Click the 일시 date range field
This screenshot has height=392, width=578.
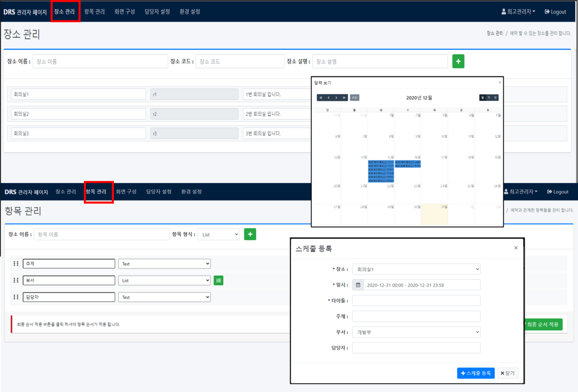pyautogui.click(x=422, y=285)
